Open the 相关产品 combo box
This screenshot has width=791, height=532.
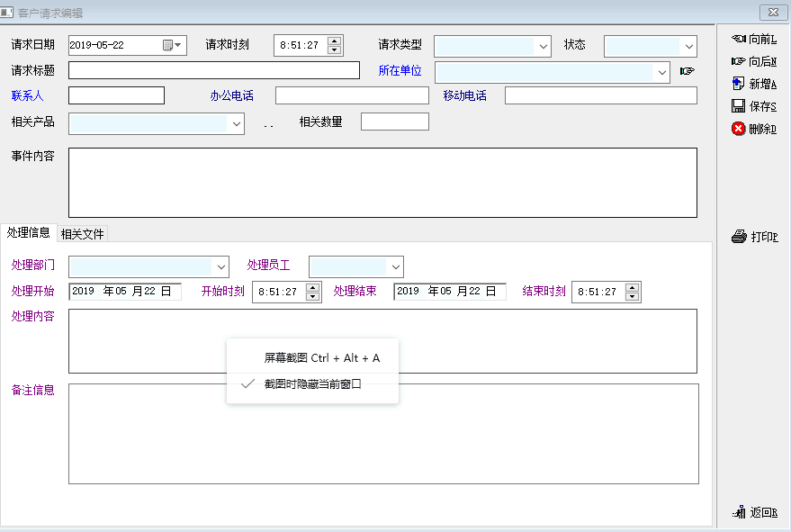[x=236, y=123]
